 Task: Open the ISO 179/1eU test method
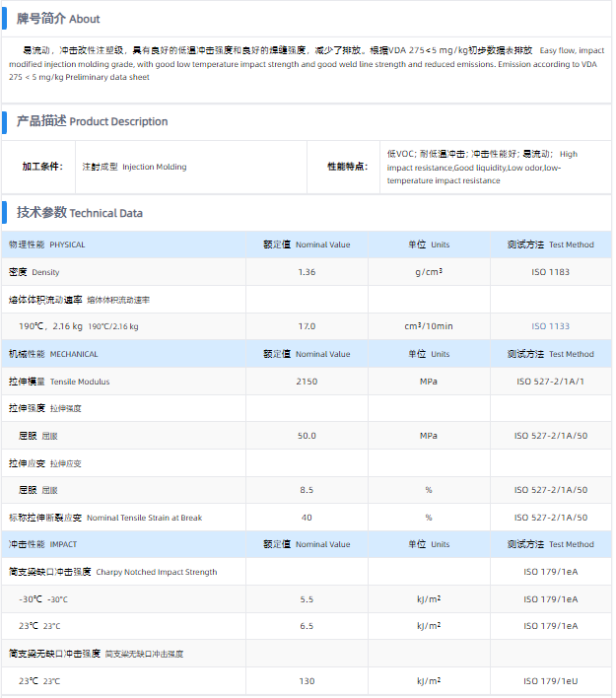[551, 680]
